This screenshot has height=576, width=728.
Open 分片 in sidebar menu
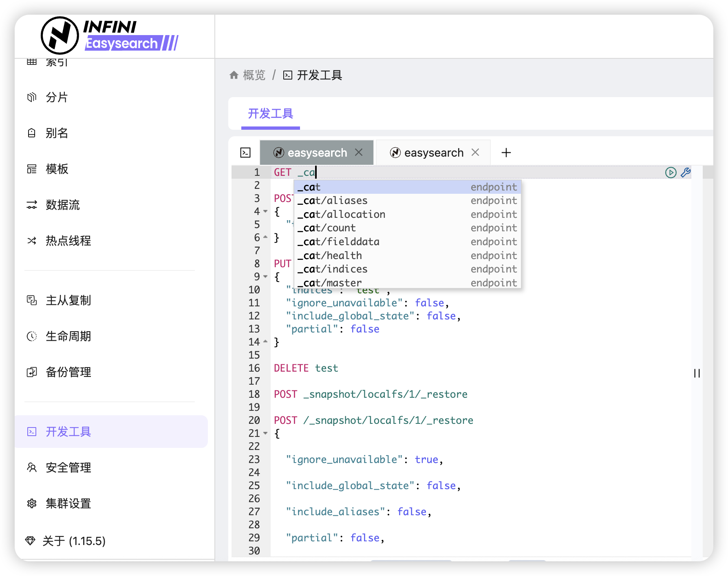point(57,97)
